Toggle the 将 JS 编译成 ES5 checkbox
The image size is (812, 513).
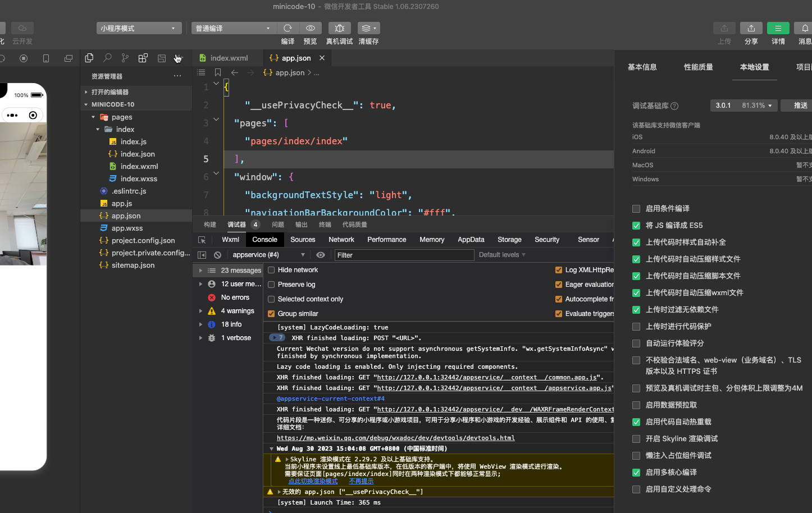point(636,226)
